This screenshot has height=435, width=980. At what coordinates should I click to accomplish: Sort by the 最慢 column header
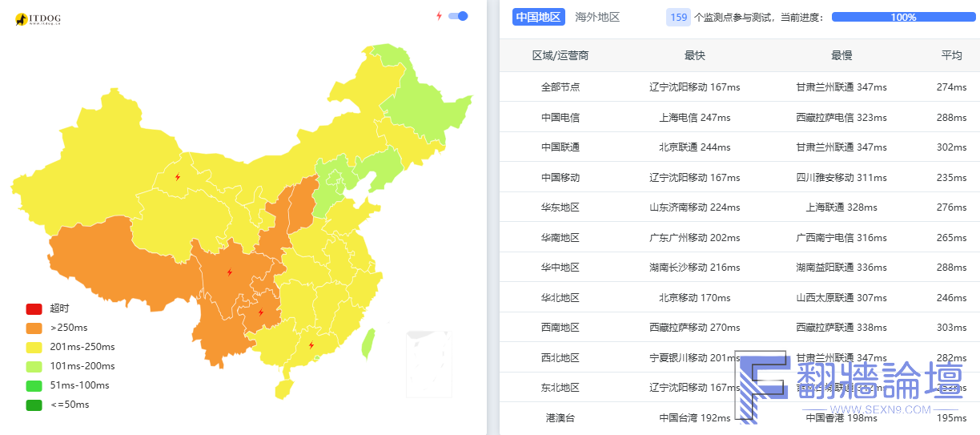[x=841, y=55]
